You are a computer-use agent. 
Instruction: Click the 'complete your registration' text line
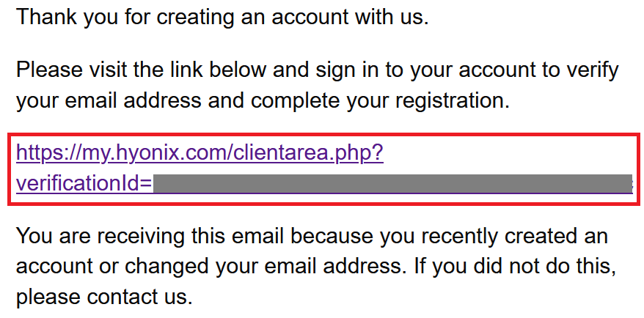263,100
